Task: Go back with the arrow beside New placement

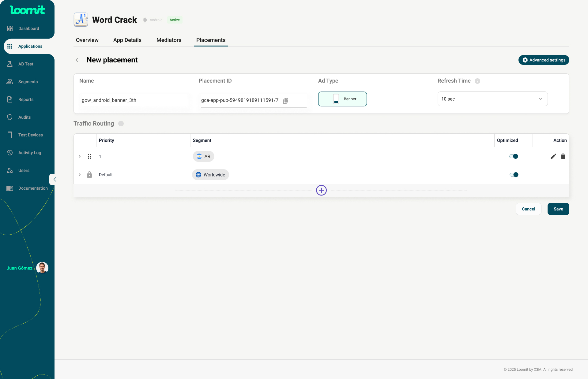Action: (77, 60)
